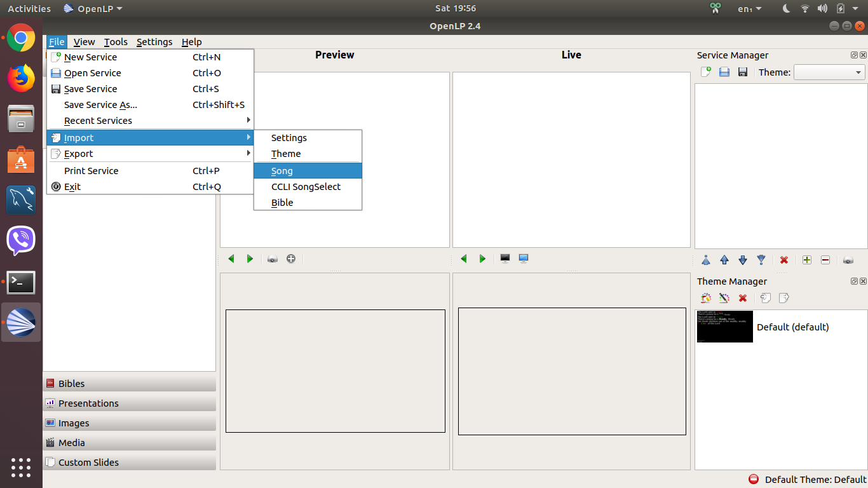Expand the Presentations section
Screen dimensions: 868x488
click(x=130, y=403)
